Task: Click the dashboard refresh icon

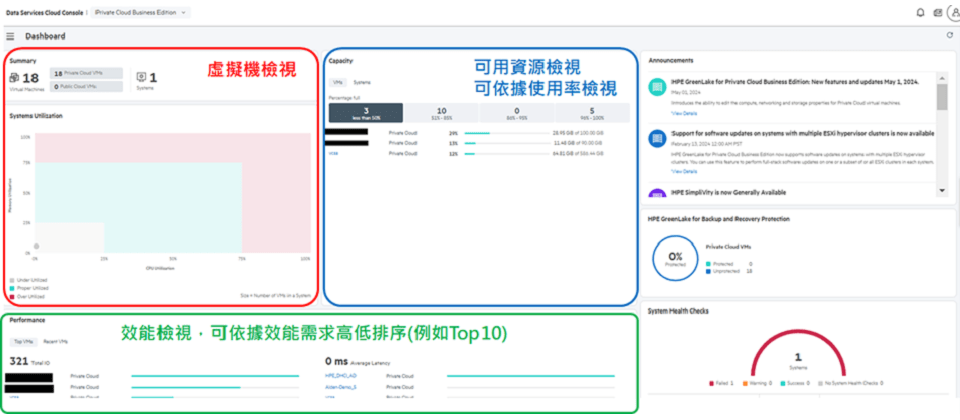Action: 948,36
